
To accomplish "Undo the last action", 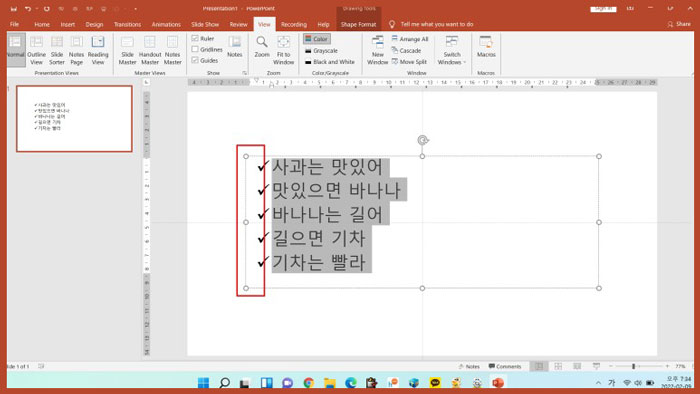I will 28,8.
